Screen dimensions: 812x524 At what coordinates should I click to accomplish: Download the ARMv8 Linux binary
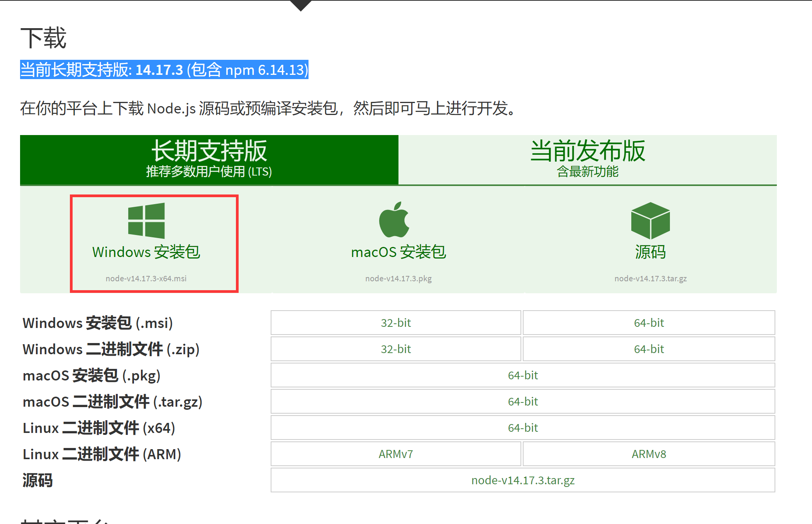tap(649, 454)
